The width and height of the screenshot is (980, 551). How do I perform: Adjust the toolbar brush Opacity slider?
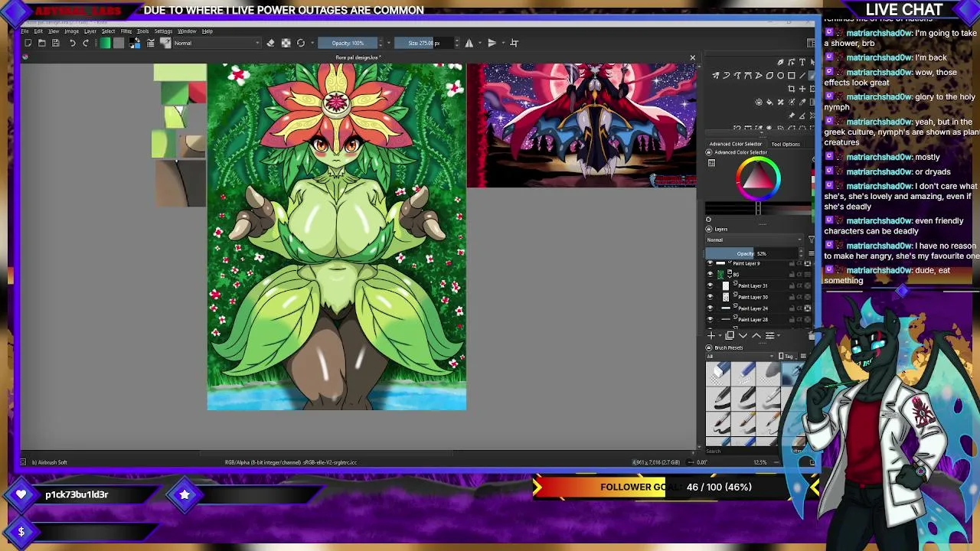pos(347,43)
